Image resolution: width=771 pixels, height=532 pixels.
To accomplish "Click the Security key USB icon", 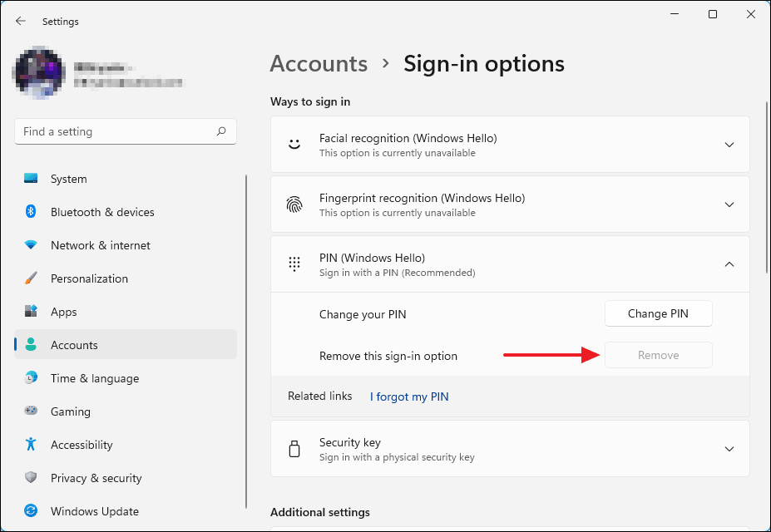I will 294,449.
